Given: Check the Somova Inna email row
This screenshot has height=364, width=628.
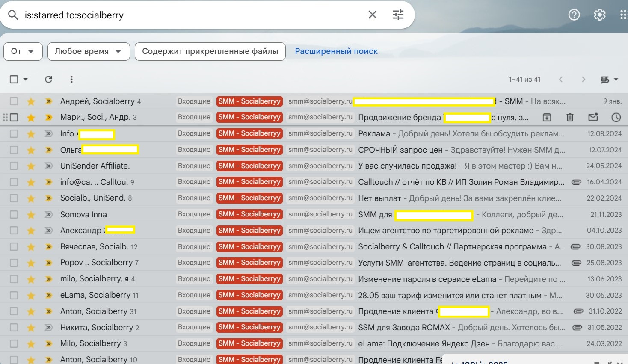Looking at the screenshot, I should (14, 214).
